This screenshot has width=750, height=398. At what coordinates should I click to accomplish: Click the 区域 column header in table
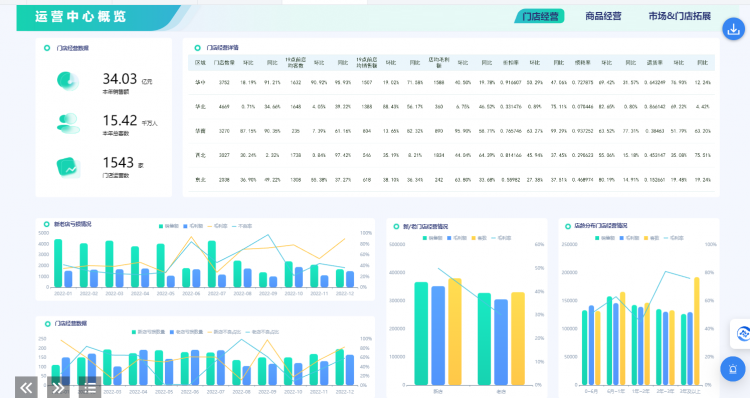tap(200, 63)
